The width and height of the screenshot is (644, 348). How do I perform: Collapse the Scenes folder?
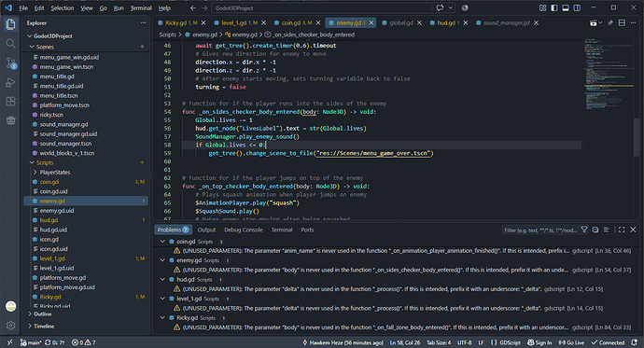pyautogui.click(x=32, y=47)
